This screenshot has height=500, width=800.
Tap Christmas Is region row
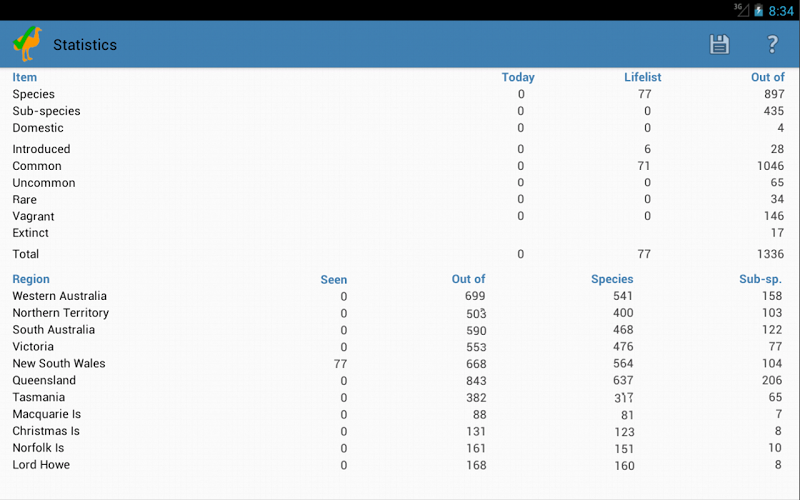(x=397, y=431)
